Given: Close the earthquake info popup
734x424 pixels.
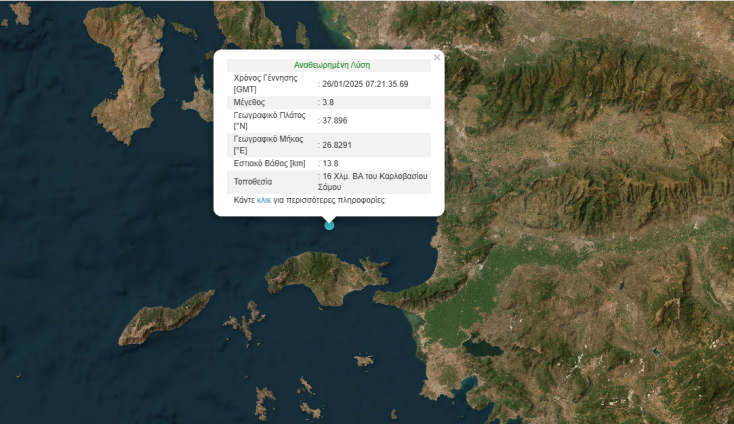Looking at the screenshot, I should (x=437, y=57).
